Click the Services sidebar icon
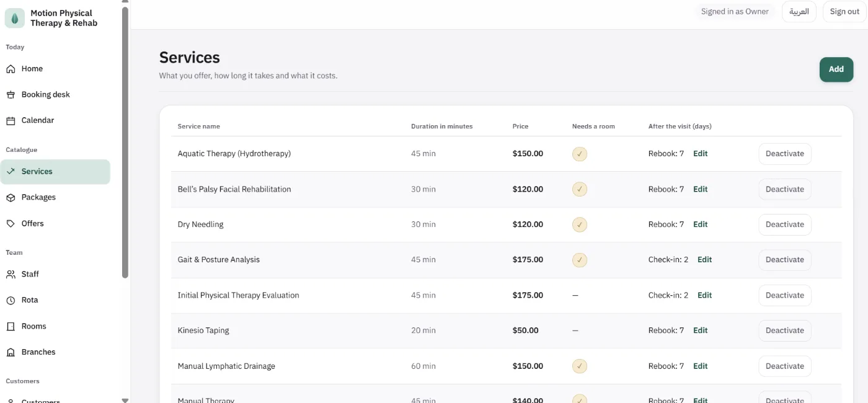The height and width of the screenshot is (403, 868). (11, 172)
